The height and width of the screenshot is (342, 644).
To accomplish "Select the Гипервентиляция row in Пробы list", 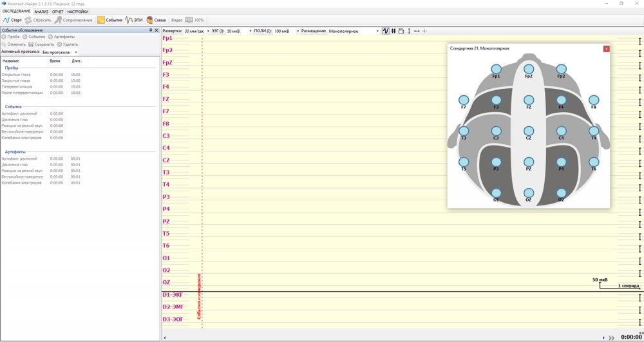I will tap(17, 87).
